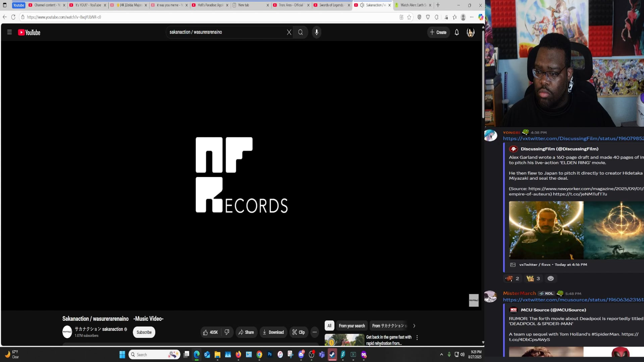This screenshot has height=362, width=644.
Task: Download the video
Action: pos(273,332)
